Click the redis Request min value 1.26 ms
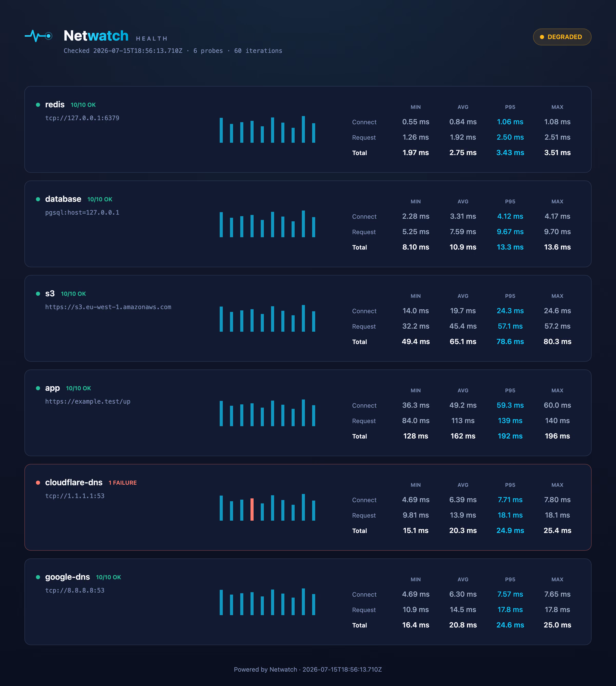616x686 pixels. coord(416,137)
